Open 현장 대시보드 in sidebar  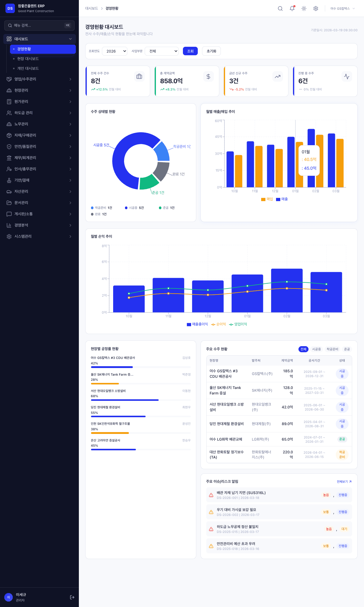pos(28,59)
